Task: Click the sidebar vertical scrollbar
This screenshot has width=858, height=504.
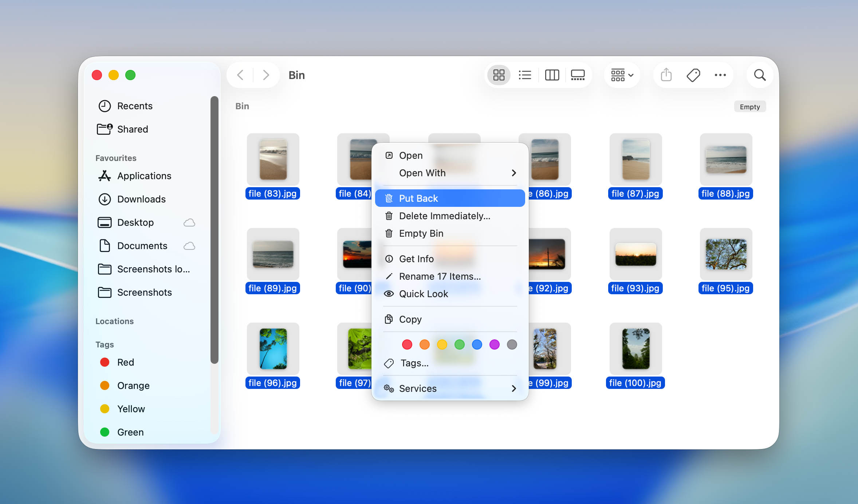Action: [x=214, y=229]
